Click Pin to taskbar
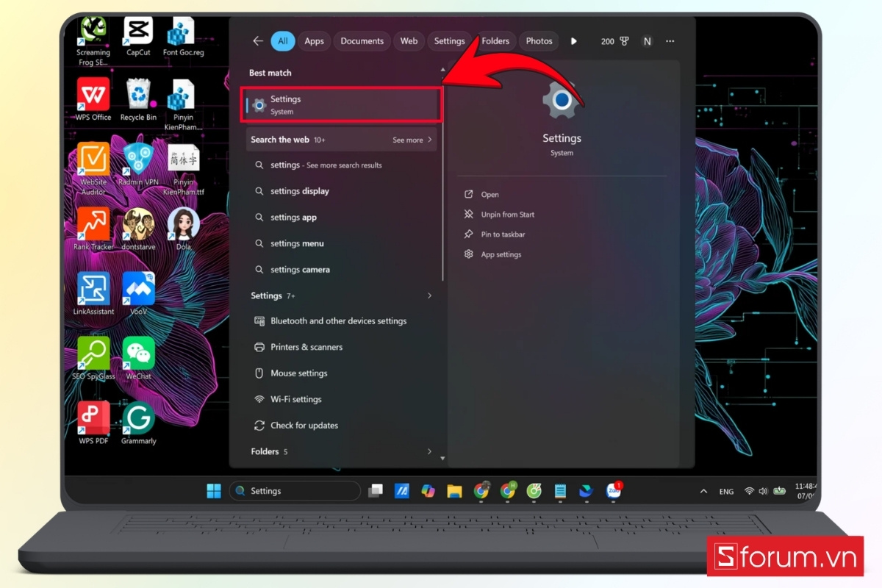Viewport: 882px width, 588px height. [495, 234]
